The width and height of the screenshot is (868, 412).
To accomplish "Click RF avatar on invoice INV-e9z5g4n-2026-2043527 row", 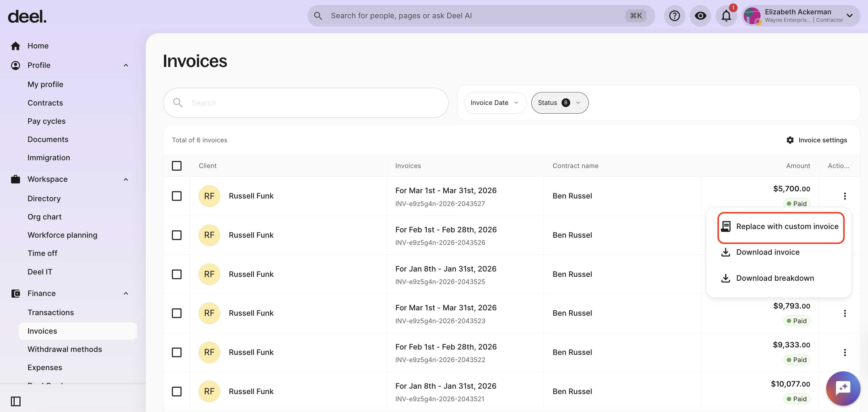I will pos(209,196).
